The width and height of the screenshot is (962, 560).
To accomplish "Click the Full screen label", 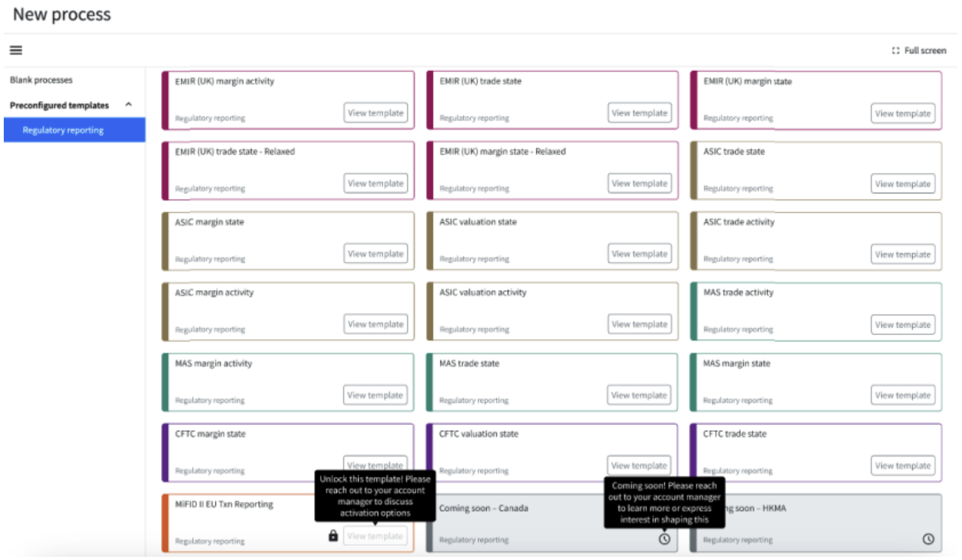I will click(x=925, y=51).
